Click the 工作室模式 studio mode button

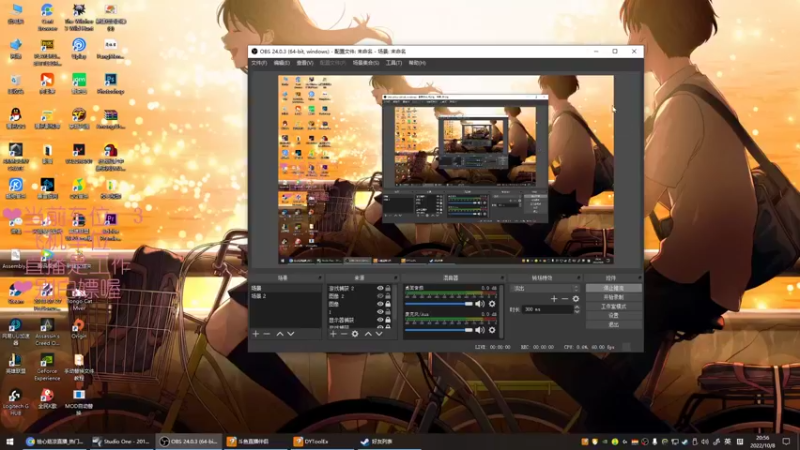pyautogui.click(x=613, y=307)
